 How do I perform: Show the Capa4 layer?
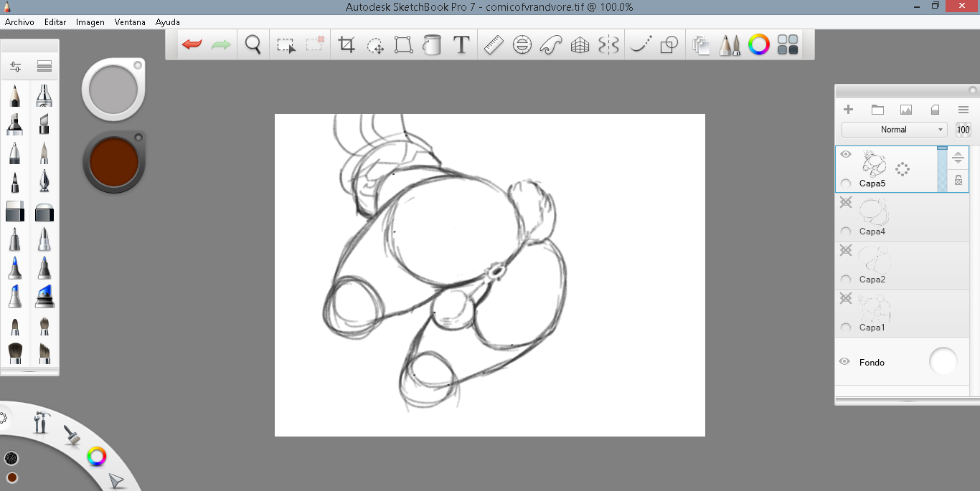pyautogui.click(x=846, y=203)
